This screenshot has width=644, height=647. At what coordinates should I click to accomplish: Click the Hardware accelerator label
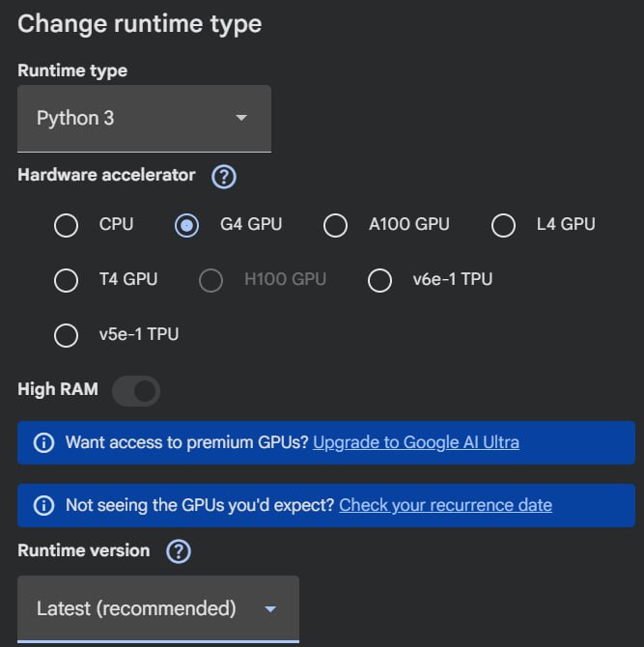tap(106, 175)
